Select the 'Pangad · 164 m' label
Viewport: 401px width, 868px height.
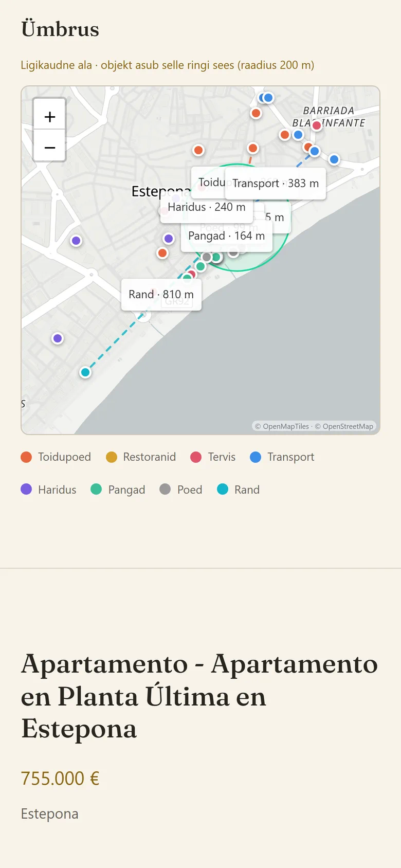coord(226,236)
